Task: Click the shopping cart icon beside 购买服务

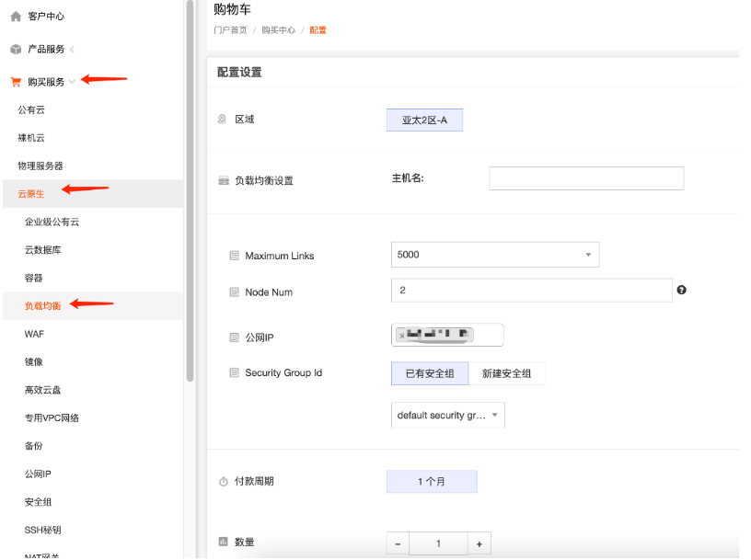Action: click(16, 80)
